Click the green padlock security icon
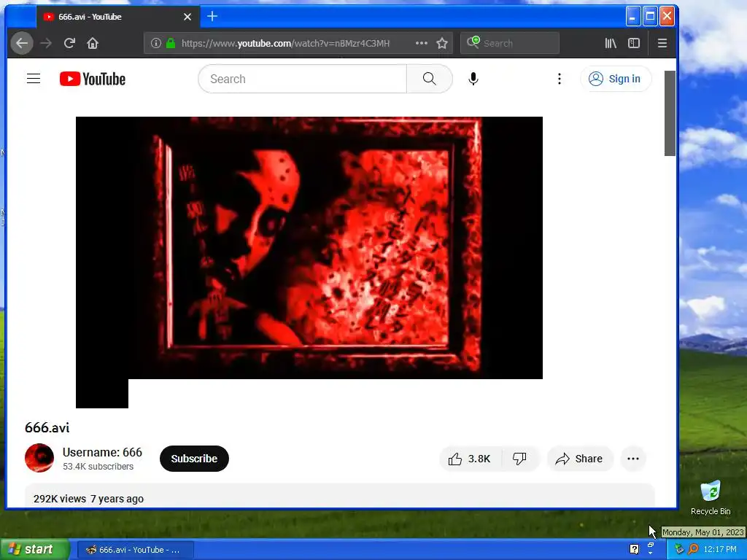This screenshot has width=747, height=560. [171, 43]
